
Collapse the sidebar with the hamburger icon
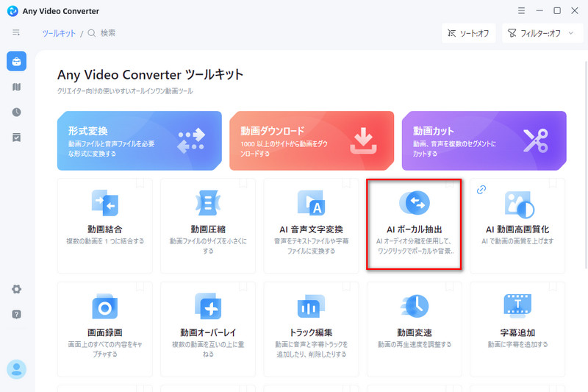coord(16,32)
